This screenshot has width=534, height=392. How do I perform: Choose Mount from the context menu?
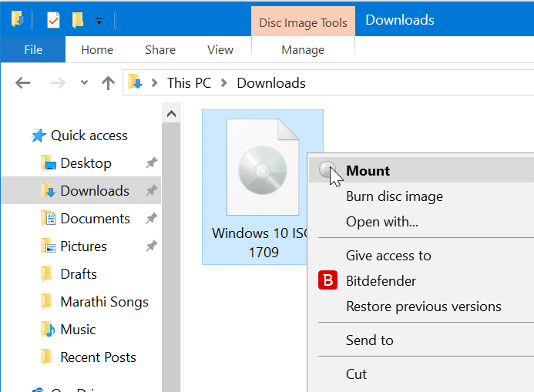pos(368,171)
